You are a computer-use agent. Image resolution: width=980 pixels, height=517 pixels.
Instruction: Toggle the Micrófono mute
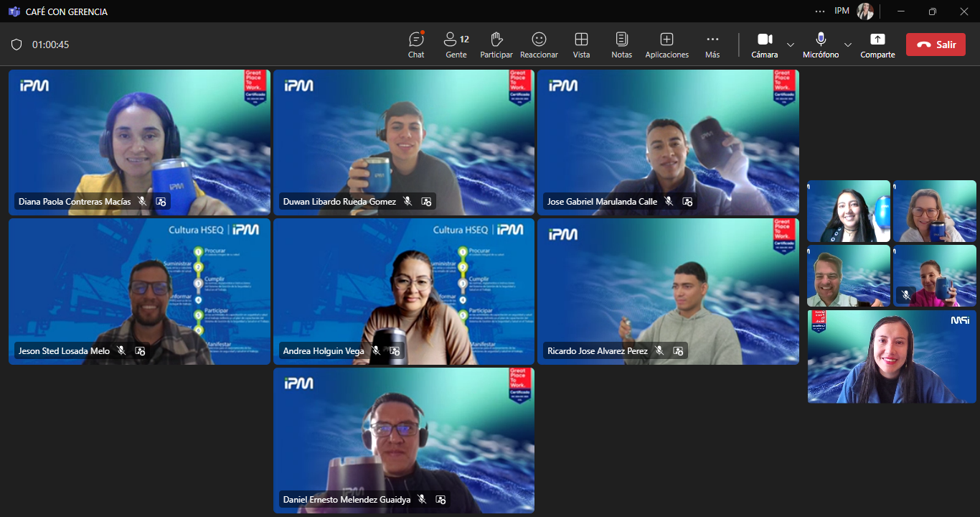[x=820, y=45]
